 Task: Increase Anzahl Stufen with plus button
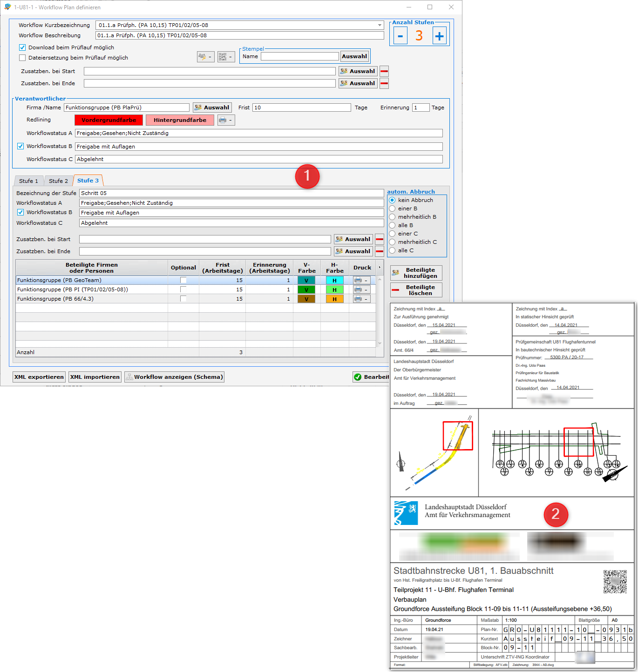click(x=439, y=36)
